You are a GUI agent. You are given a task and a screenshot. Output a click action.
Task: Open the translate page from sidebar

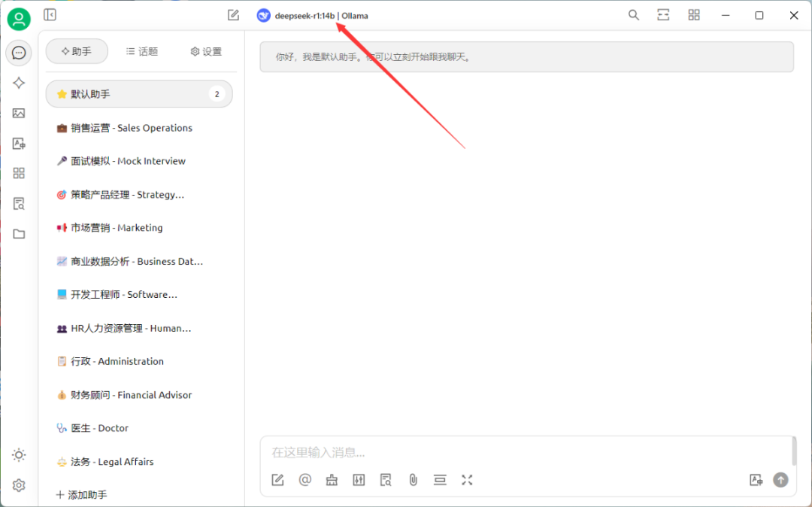pyautogui.click(x=19, y=144)
